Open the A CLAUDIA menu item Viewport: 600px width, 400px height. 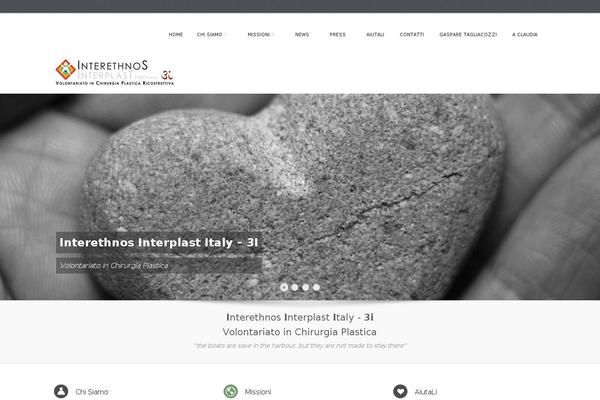[525, 34]
